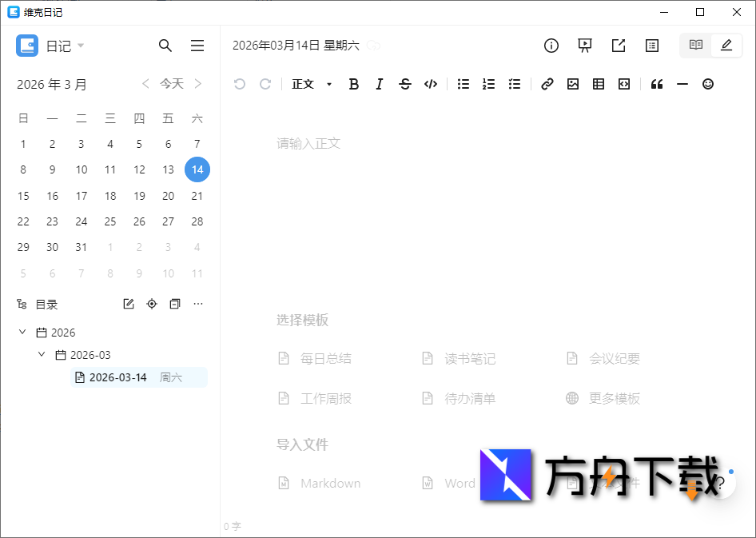Open note info via the info icon
This screenshot has height=538, width=756.
(x=551, y=46)
